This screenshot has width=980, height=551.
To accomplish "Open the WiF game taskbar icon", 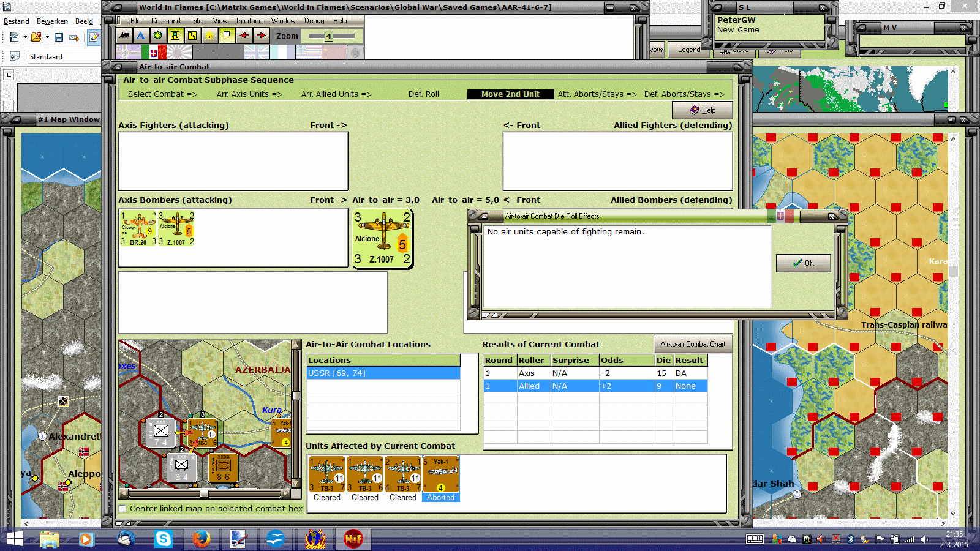I will [353, 539].
